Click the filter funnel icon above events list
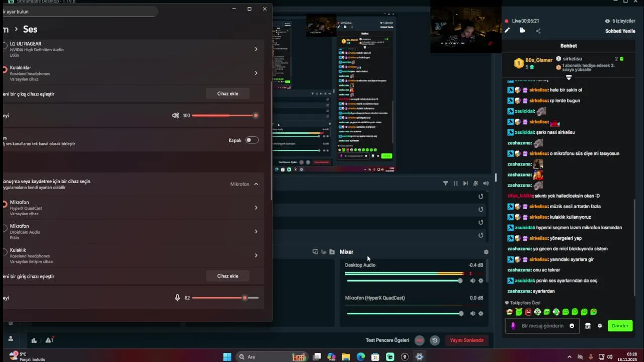 click(445, 184)
